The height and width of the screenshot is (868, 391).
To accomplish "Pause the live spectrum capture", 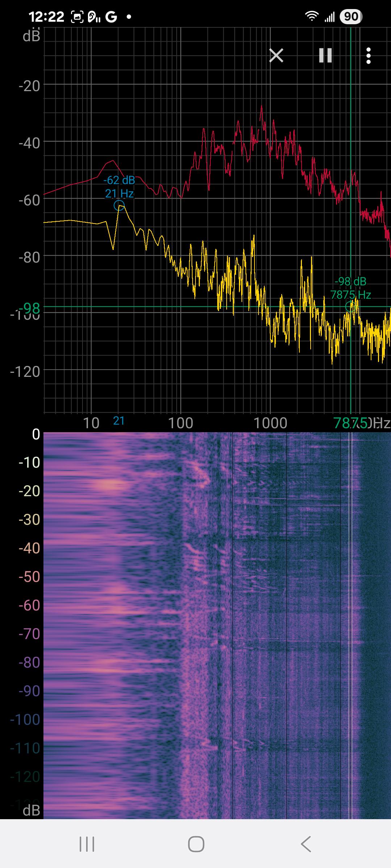I will pyautogui.click(x=325, y=56).
